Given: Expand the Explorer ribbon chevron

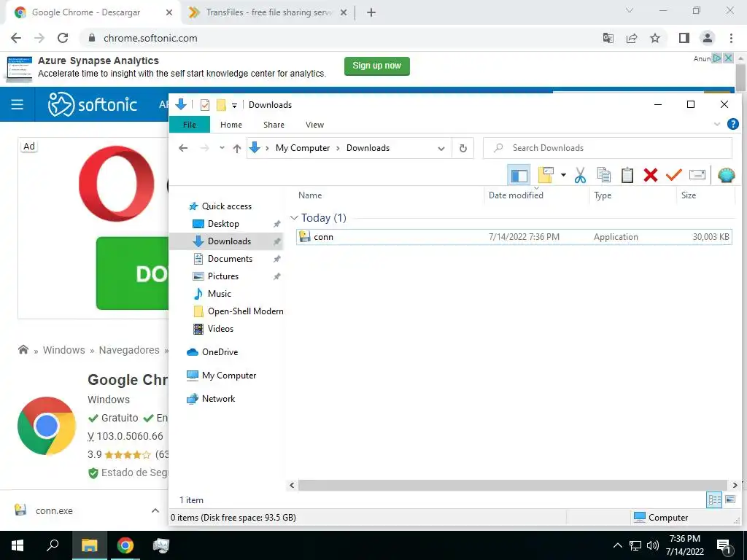Looking at the screenshot, I should tap(717, 124).
